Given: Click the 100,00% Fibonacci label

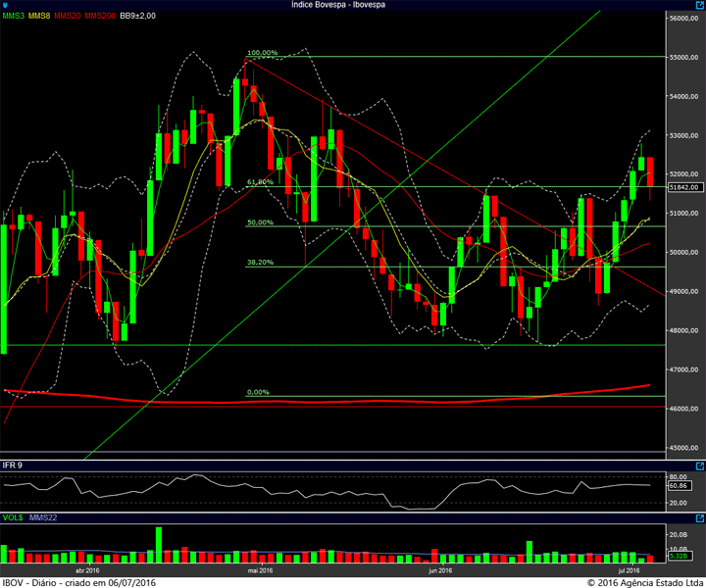Looking at the screenshot, I should pyautogui.click(x=263, y=53).
